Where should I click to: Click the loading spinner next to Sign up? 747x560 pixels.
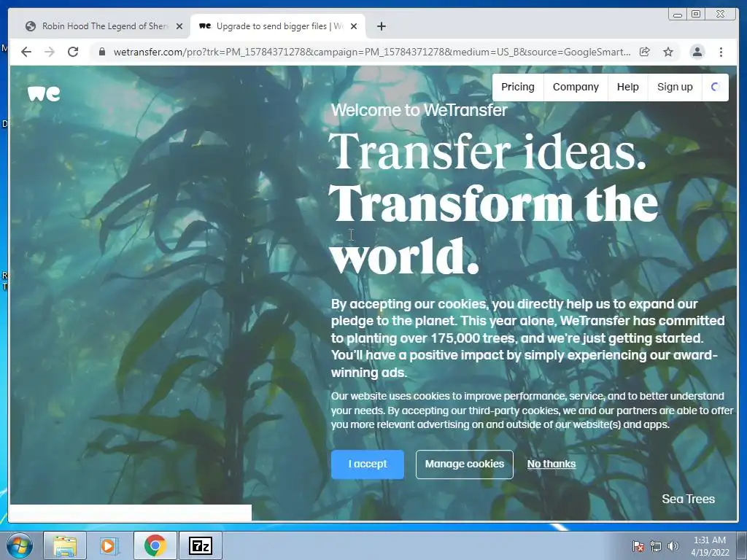715,87
